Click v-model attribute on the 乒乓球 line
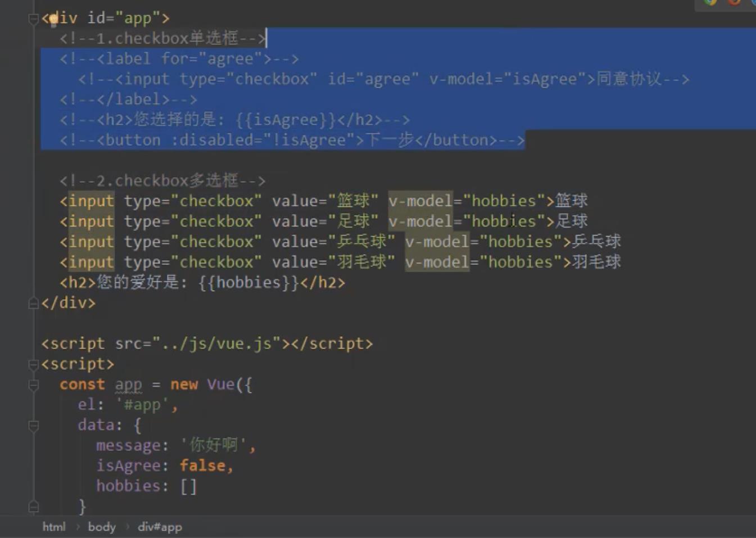 pos(437,241)
